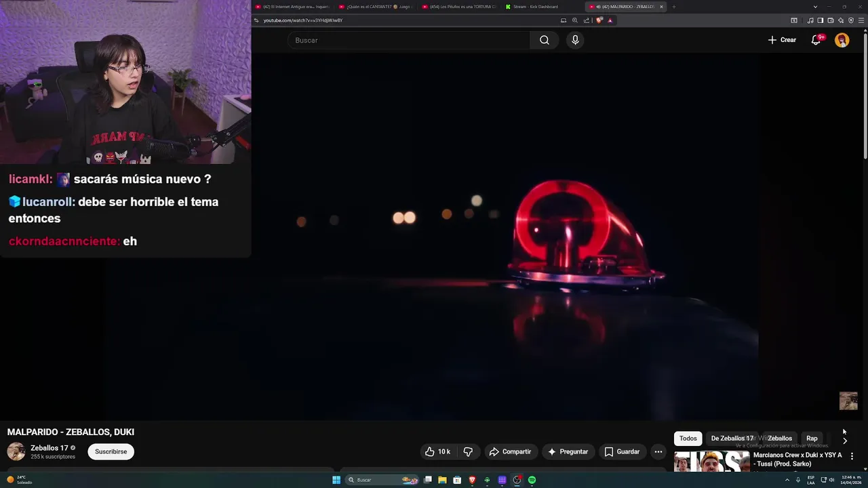Open 'Marcianos Crew x Duki x YSY A' title
Viewport: 868px width, 488px height.
[797, 459]
